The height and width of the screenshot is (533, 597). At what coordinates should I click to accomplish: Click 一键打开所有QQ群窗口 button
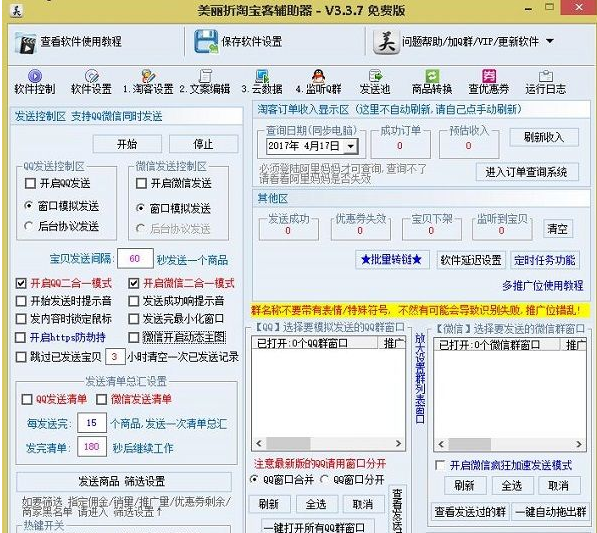(318, 526)
